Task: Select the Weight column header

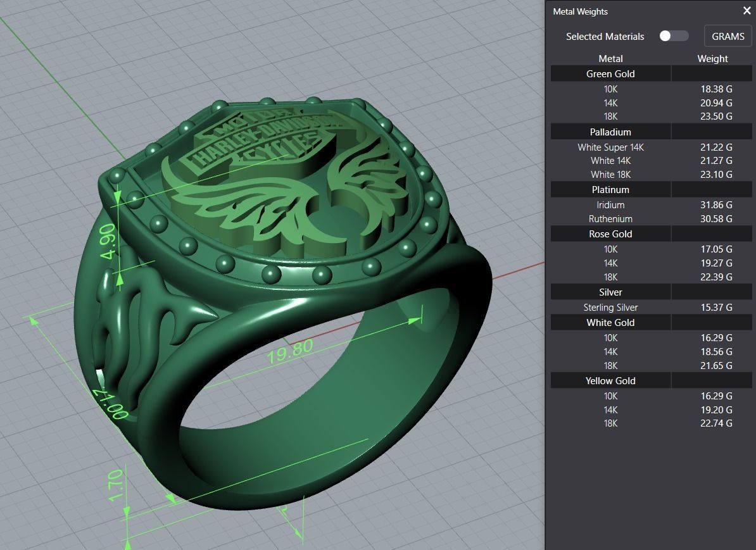Action: click(712, 58)
